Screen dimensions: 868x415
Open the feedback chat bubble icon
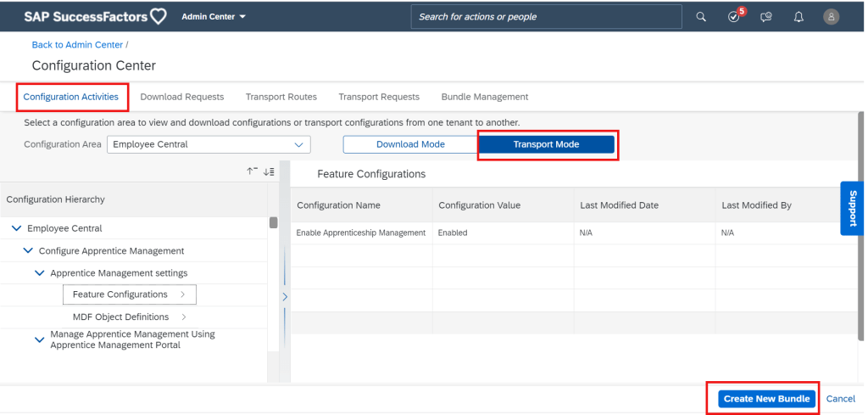[x=766, y=17]
